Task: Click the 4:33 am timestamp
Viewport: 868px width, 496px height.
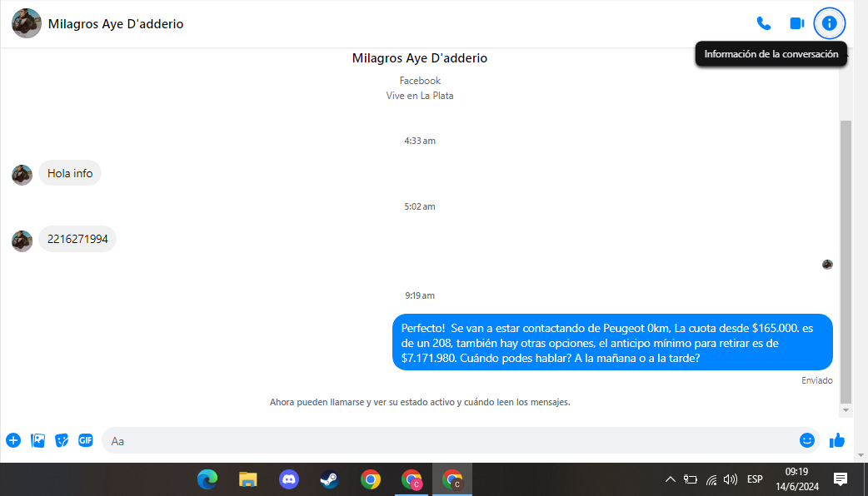Action: coord(420,141)
